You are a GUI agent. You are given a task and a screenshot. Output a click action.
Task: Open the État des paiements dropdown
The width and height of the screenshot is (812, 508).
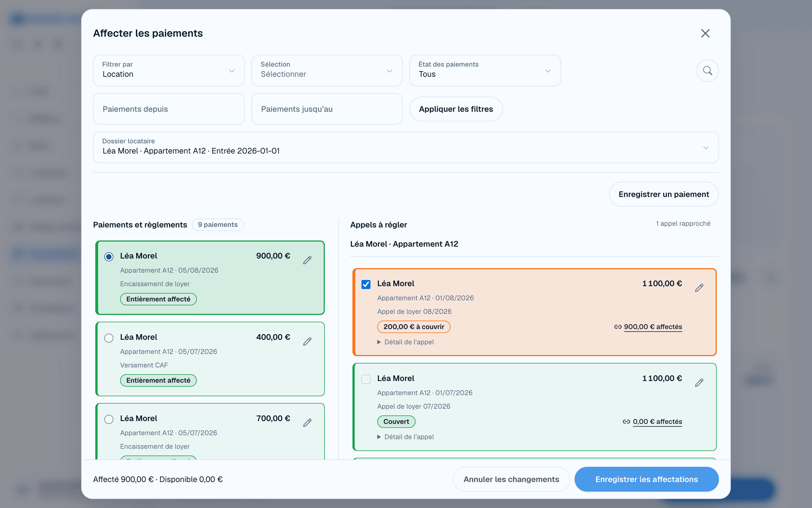pyautogui.click(x=485, y=71)
